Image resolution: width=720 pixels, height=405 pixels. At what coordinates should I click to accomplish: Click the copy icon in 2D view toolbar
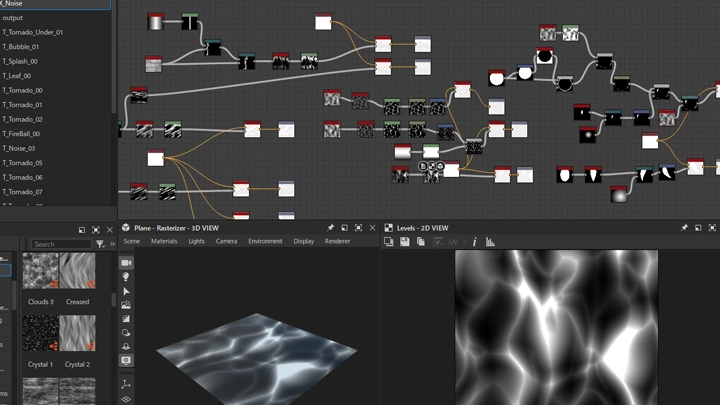point(421,242)
